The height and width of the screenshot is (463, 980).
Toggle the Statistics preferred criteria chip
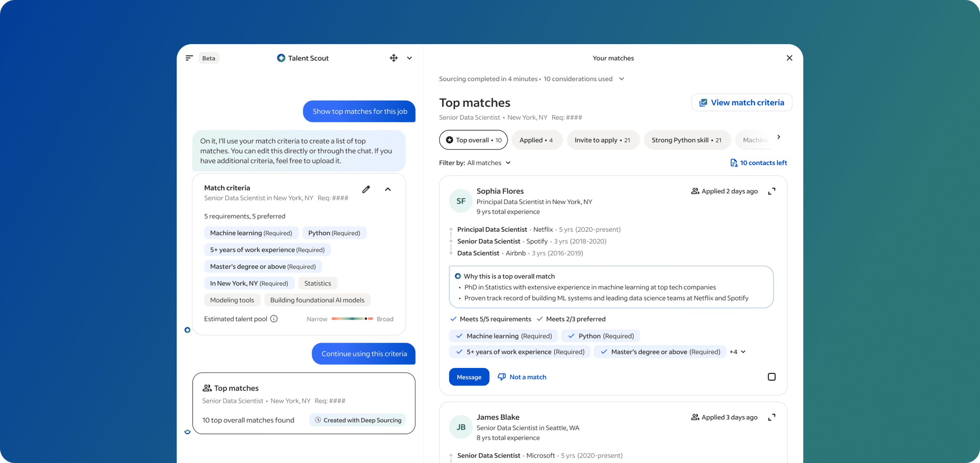[318, 283]
